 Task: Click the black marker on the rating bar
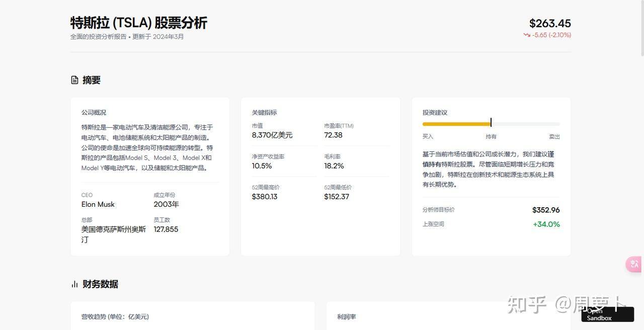tap(491, 123)
